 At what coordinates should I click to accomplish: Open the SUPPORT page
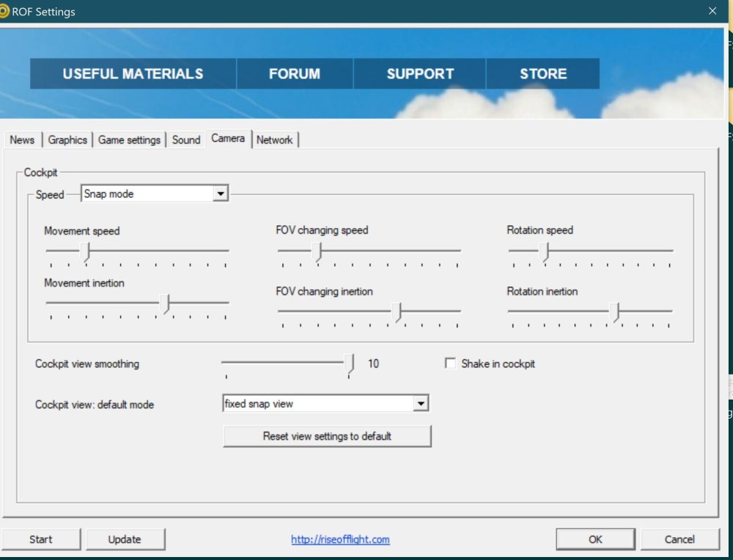(x=419, y=73)
